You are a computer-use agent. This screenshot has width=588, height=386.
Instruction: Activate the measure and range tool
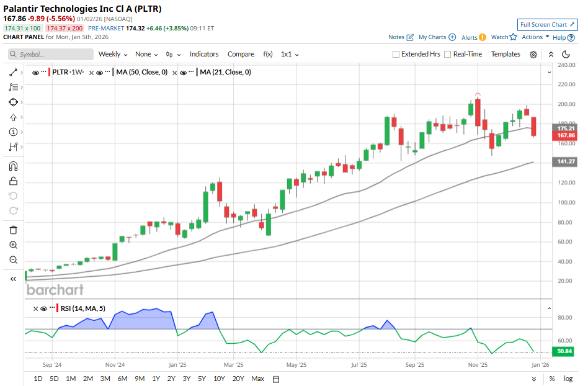pos(13,146)
